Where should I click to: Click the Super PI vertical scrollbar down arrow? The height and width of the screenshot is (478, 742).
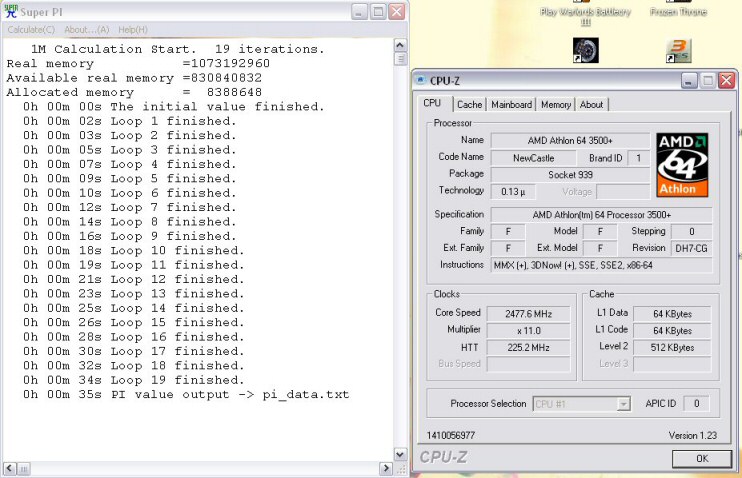400,455
